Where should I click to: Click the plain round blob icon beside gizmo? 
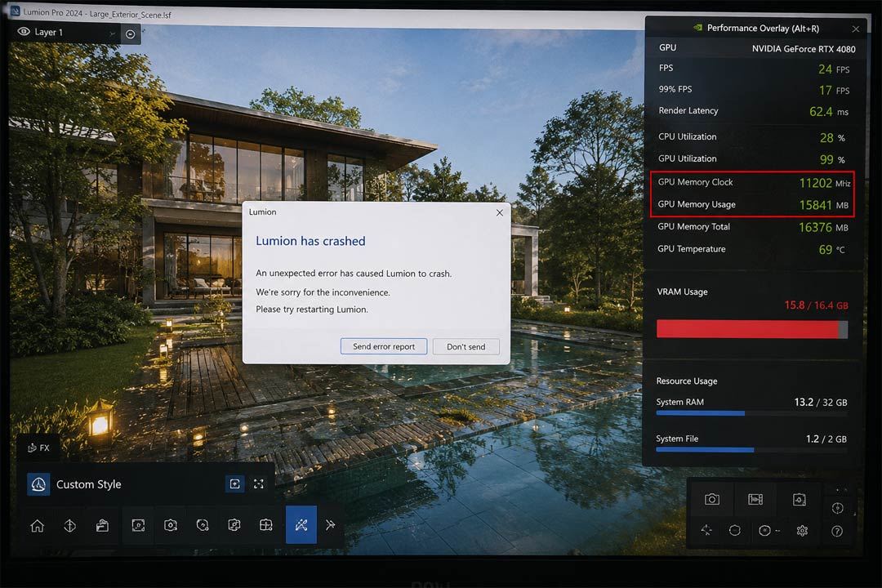coord(735,530)
